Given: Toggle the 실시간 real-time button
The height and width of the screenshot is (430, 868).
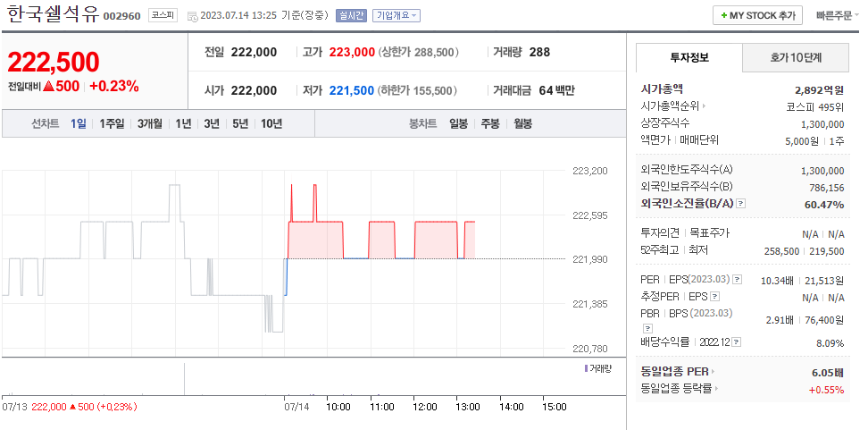Looking at the screenshot, I should coord(352,15).
